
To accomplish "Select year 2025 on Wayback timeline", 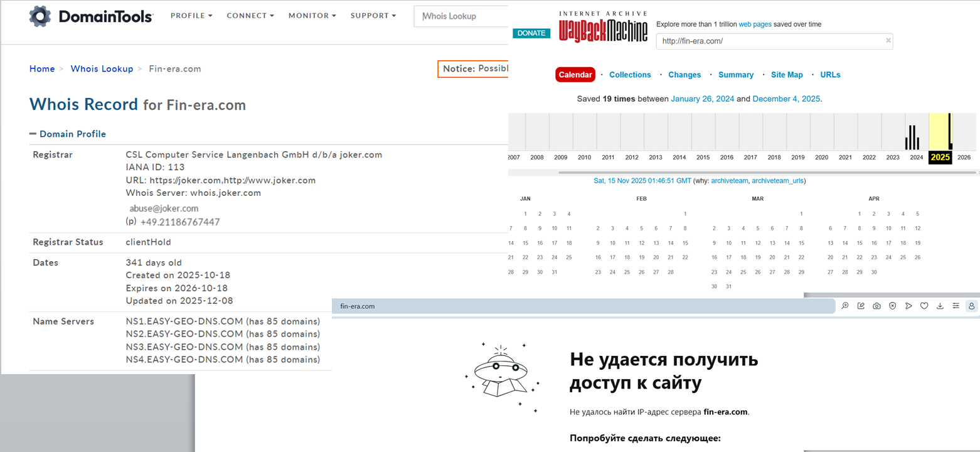I will 940,158.
